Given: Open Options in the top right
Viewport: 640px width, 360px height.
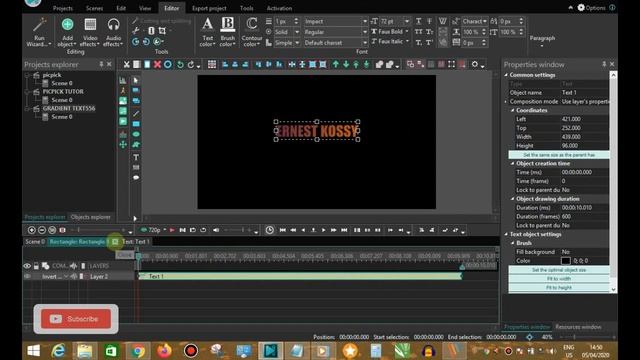Looking at the screenshot, I should click(591, 8).
